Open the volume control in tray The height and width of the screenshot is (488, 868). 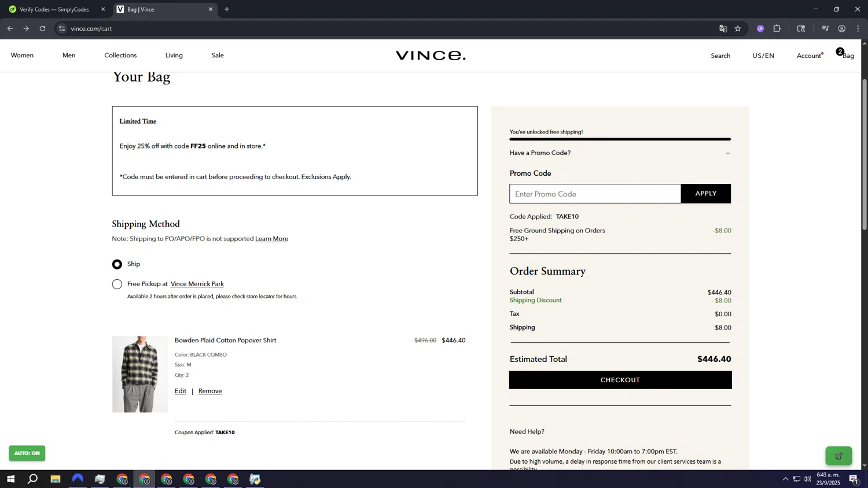pos(807,479)
